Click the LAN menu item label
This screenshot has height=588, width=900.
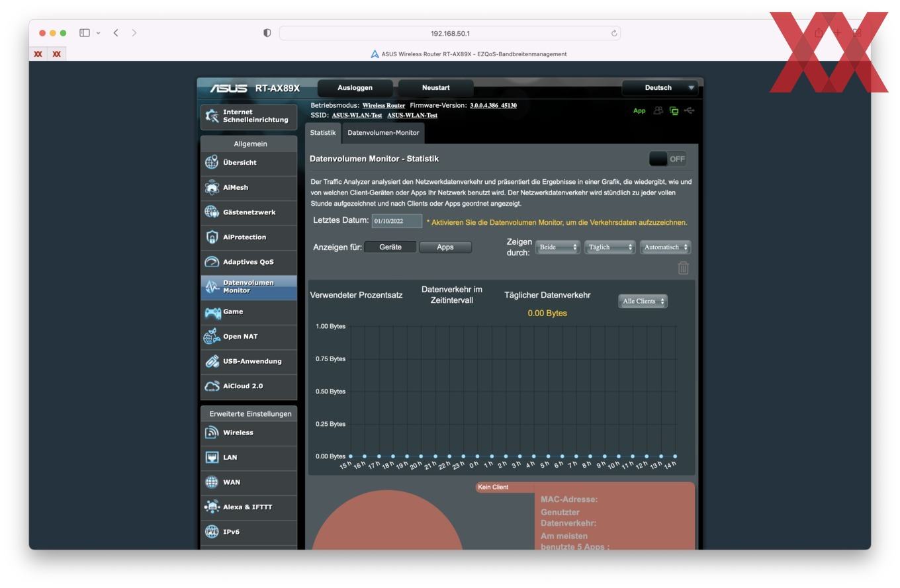click(230, 457)
